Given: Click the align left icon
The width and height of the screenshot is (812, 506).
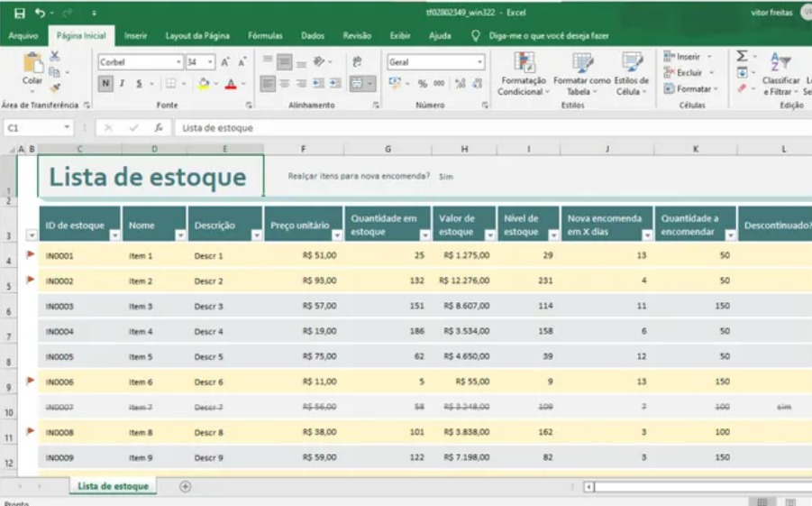Looking at the screenshot, I should point(268,83).
